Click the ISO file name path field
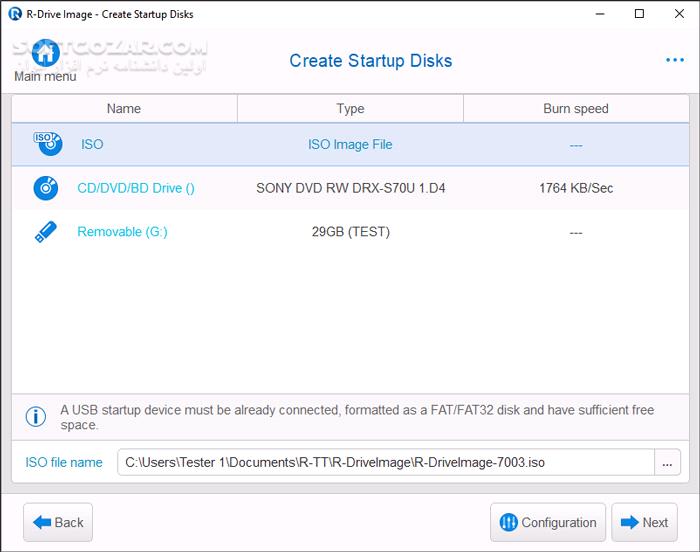 coord(386,462)
